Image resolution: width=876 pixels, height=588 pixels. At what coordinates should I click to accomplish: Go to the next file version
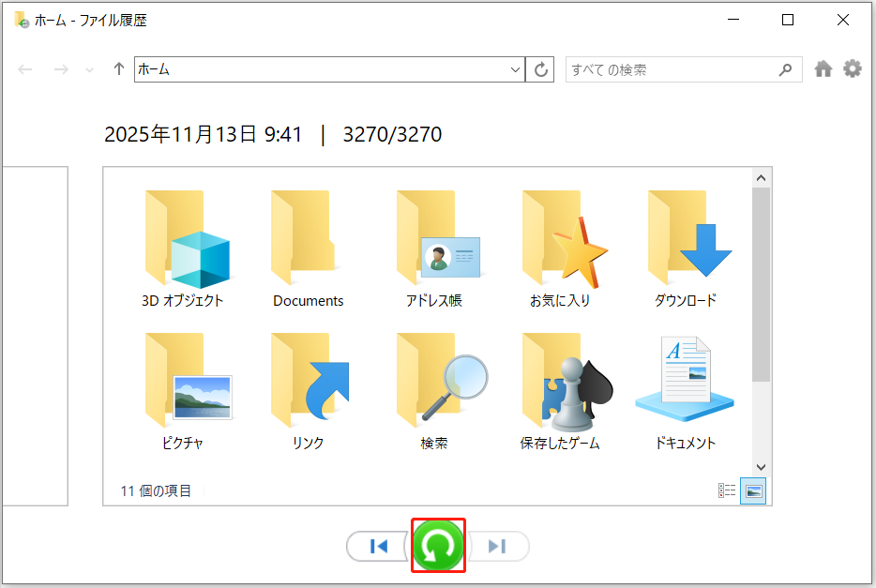(x=497, y=546)
